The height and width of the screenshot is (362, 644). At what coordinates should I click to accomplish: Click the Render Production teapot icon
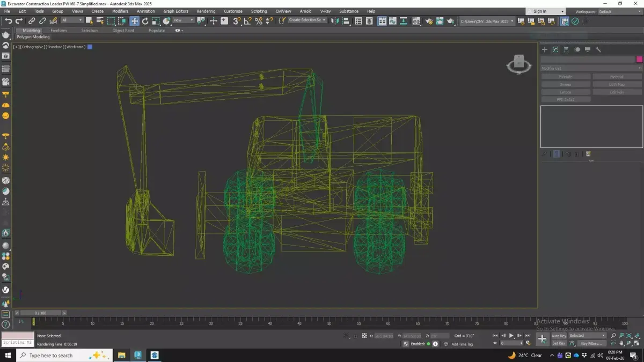[x=451, y=21]
